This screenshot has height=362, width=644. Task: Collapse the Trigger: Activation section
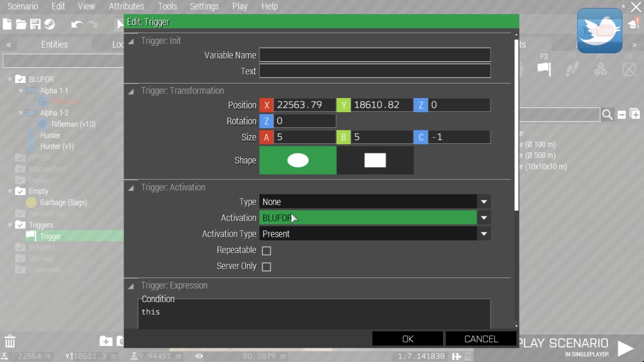[x=131, y=188]
